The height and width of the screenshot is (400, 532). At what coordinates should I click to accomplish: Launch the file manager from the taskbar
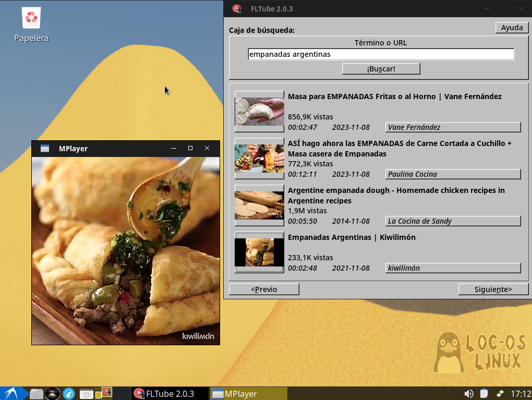(36, 394)
